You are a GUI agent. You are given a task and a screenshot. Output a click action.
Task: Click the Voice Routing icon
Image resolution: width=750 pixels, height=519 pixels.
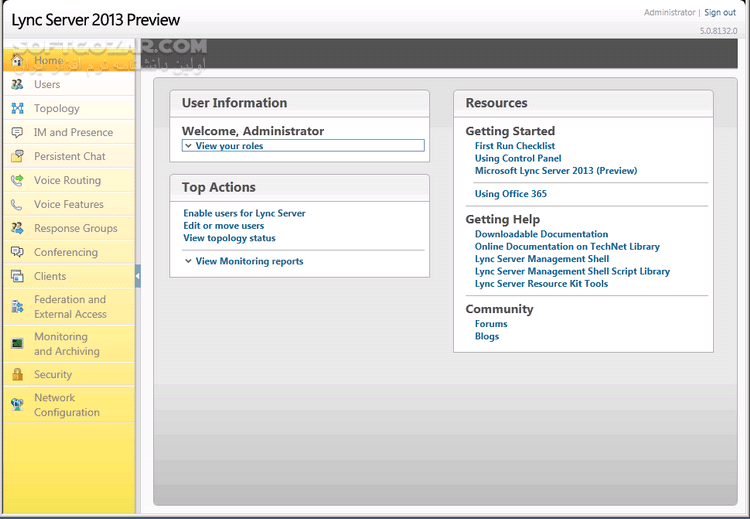point(17,181)
